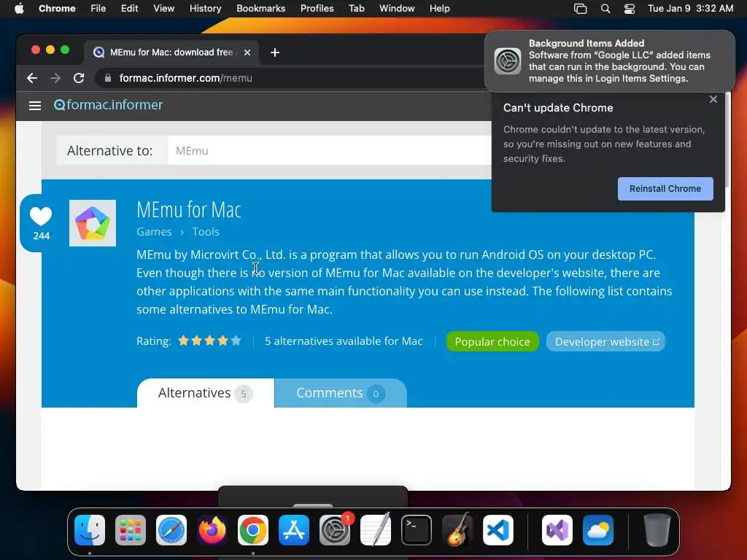Open the Tab menu
The height and width of the screenshot is (560, 747).
click(356, 9)
